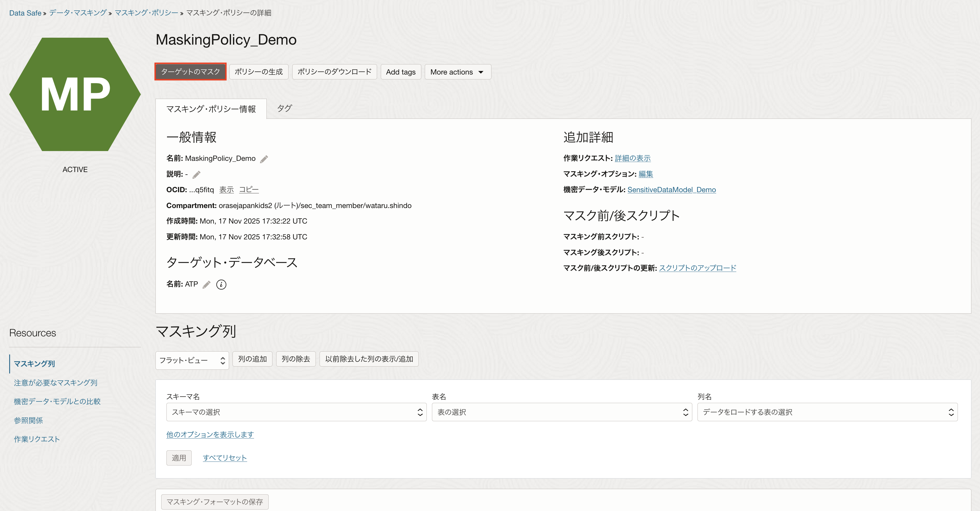The height and width of the screenshot is (511, 980).
Task: Open the フラット・ビュー view selector
Action: click(x=192, y=360)
